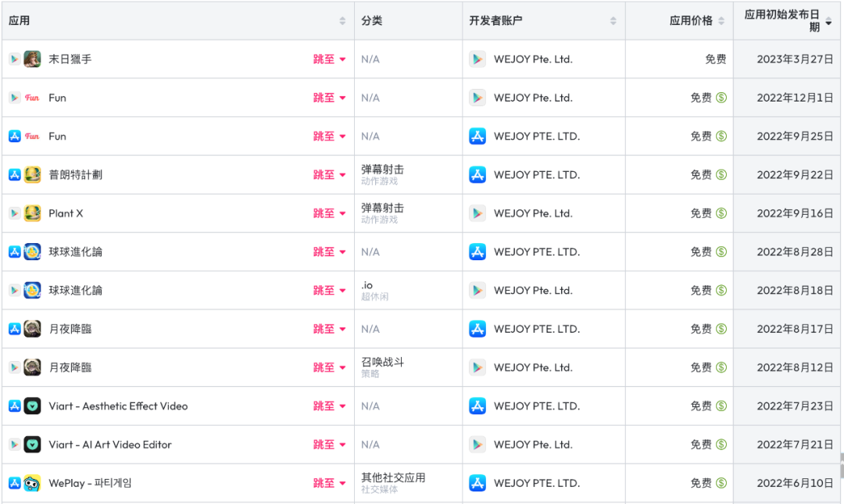Viewport: 844px width, 504px height.
Task: Open the 跳至 dropdown for Viart - Aesthetic Effect Video
Action: (330, 406)
